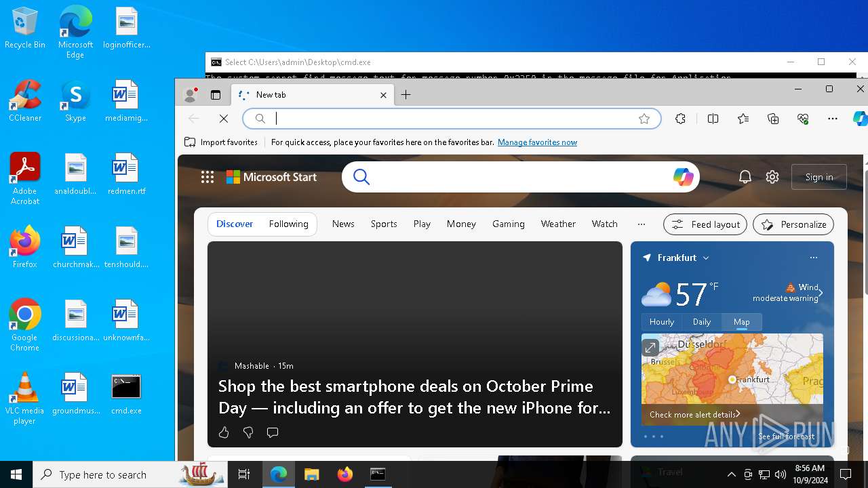Open Money category

[461, 224]
